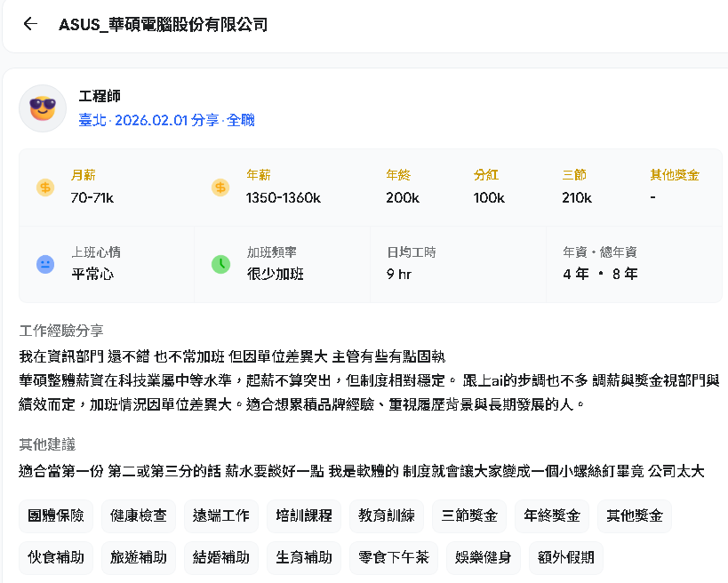Viewport: 728px width, 583px height.
Task: Click the 三節 value 210k
Action: click(x=577, y=198)
